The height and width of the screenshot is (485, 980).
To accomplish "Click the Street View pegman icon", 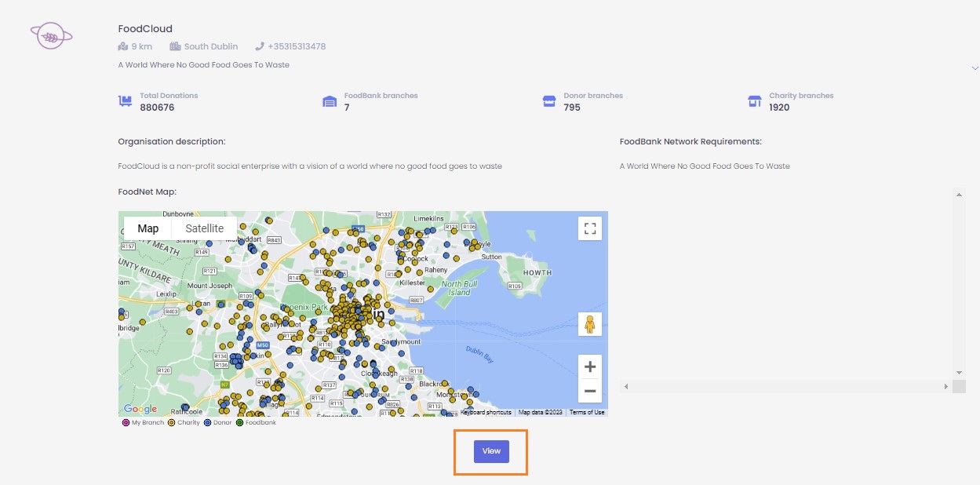I will point(590,323).
